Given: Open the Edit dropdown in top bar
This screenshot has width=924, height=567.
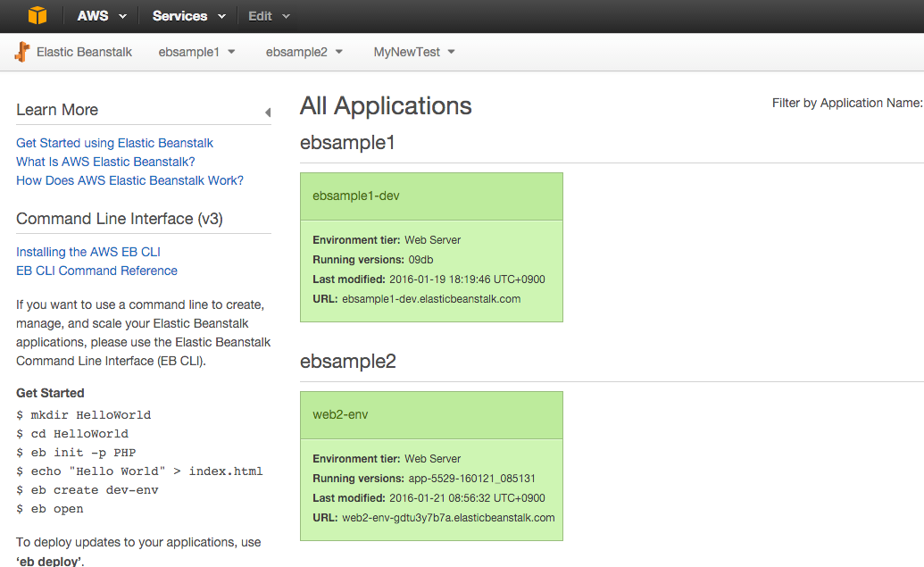Looking at the screenshot, I should (x=269, y=16).
